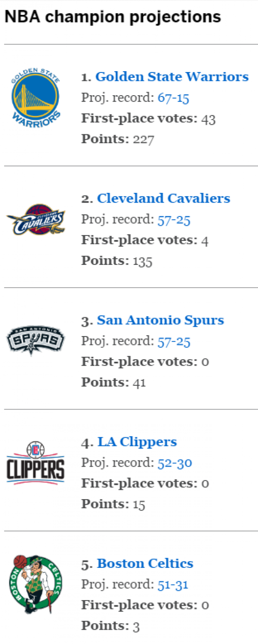
Task: Click the Spurs 41 points value
Action: (x=139, y=382)
